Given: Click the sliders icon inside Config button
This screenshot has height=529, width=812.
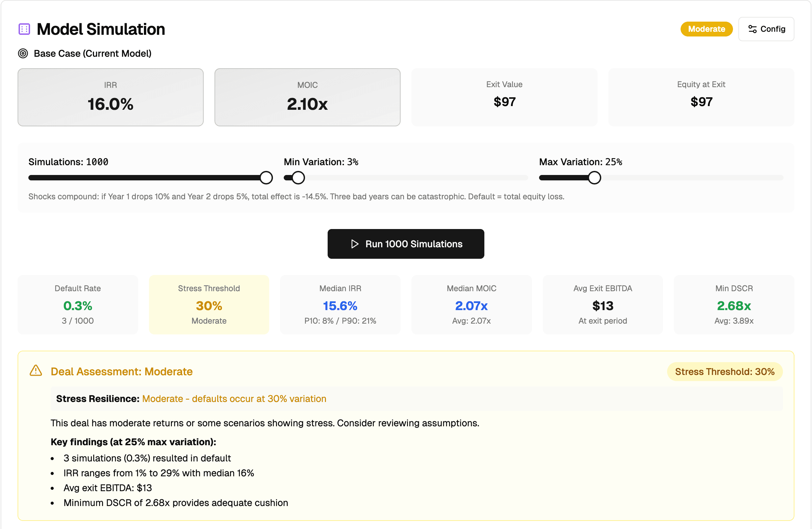Looking at the screenshot, I should coord(752,29).
